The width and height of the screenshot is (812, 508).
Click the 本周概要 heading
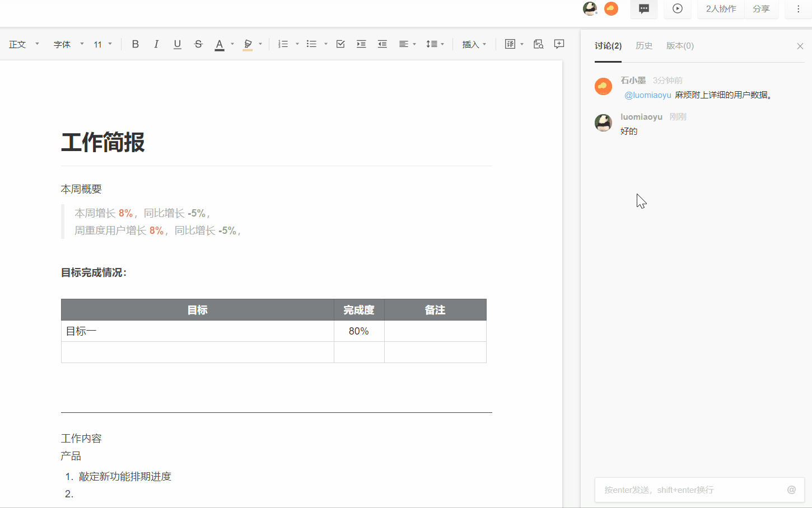[x=81, y=189]
